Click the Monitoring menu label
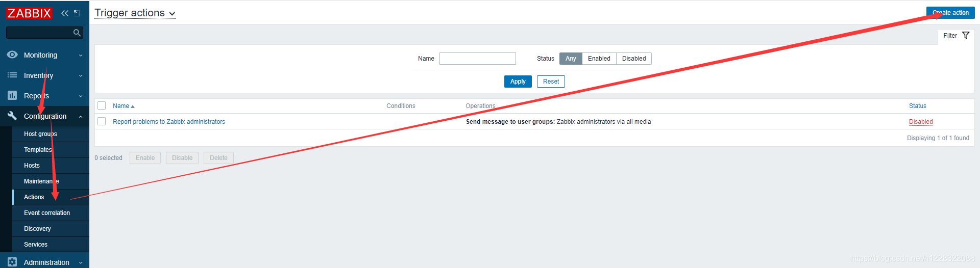980x268 pixels. click(x=40, y=55)
